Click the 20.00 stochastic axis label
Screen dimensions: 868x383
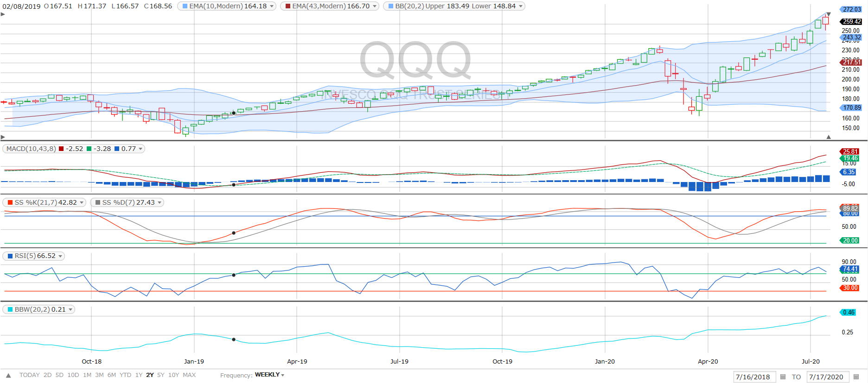849,240
